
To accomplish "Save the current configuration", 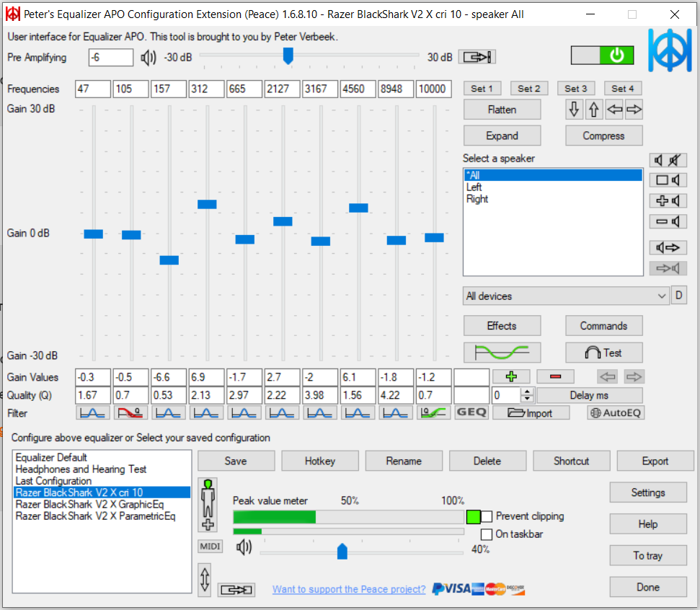I will (x=236, y=461).
